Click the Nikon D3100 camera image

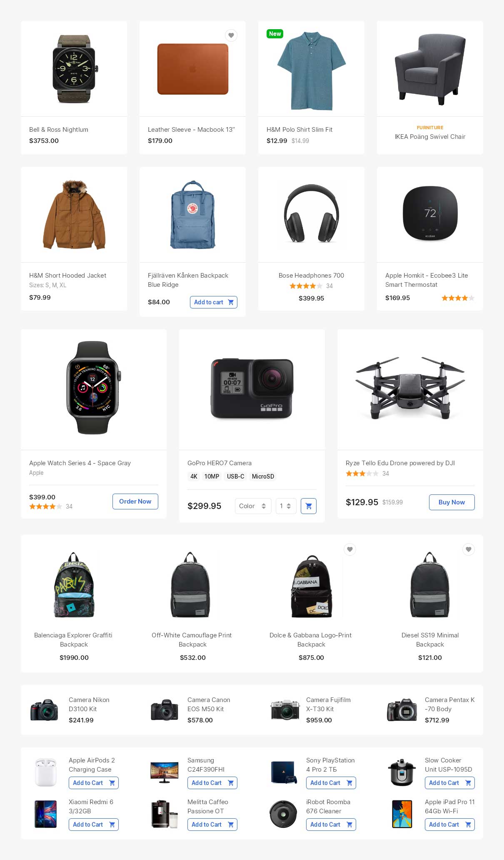(x=44, y=710)
